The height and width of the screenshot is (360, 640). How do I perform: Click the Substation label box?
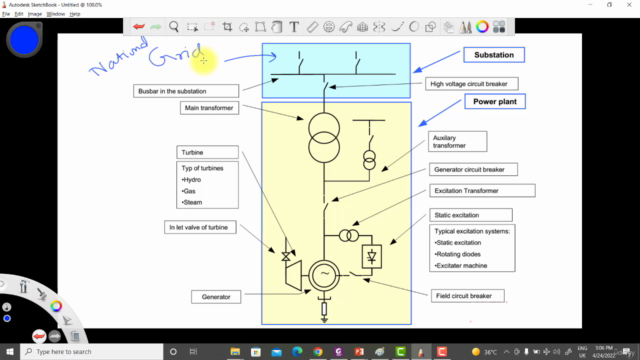click(x=494, y=55)
